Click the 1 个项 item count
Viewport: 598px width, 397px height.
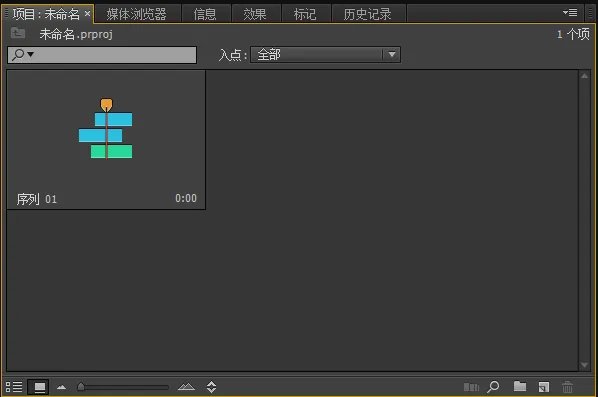[x=573, y=34]
